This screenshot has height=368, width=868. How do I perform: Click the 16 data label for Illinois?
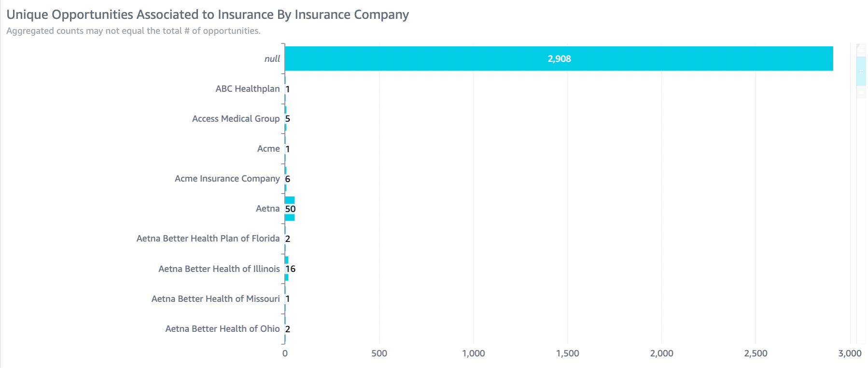pos(291,269)
